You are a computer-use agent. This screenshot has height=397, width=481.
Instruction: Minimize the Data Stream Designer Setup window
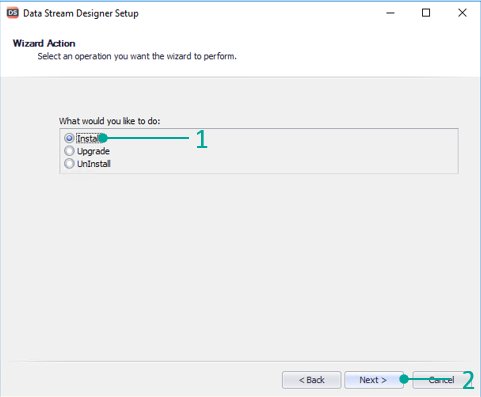point(390,13)
